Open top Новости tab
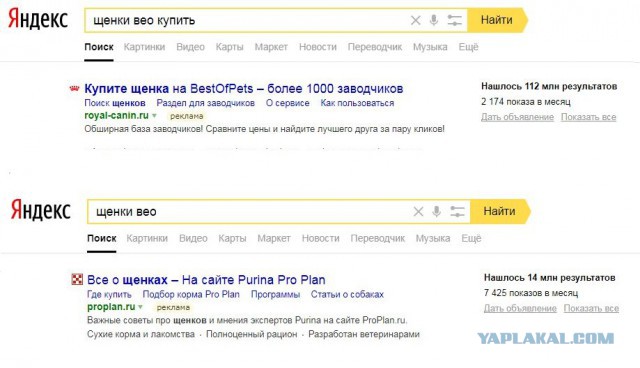Screen dimensions: 640x368 pyautogui.click(x=318, y=47)
